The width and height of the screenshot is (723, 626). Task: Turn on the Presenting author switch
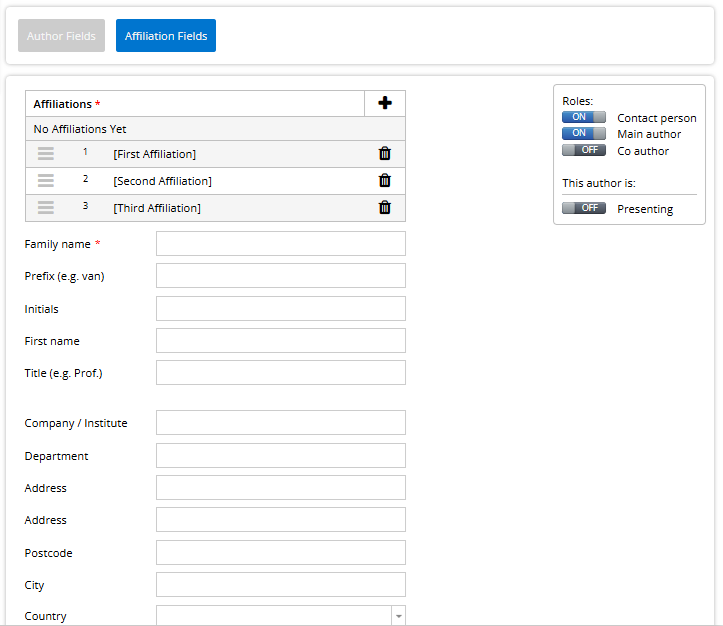[583, 208]
